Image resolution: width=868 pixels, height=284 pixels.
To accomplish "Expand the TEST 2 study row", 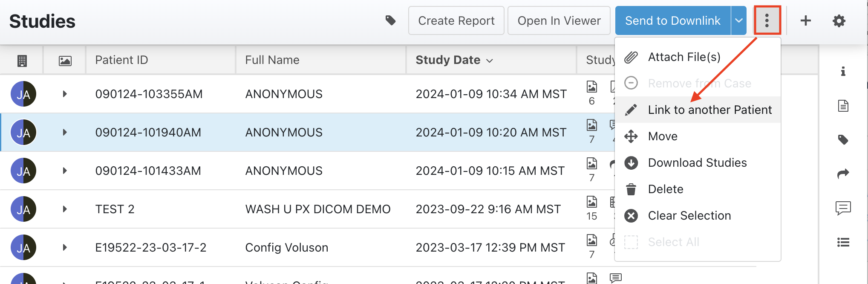I will click(x=65, y=209).
